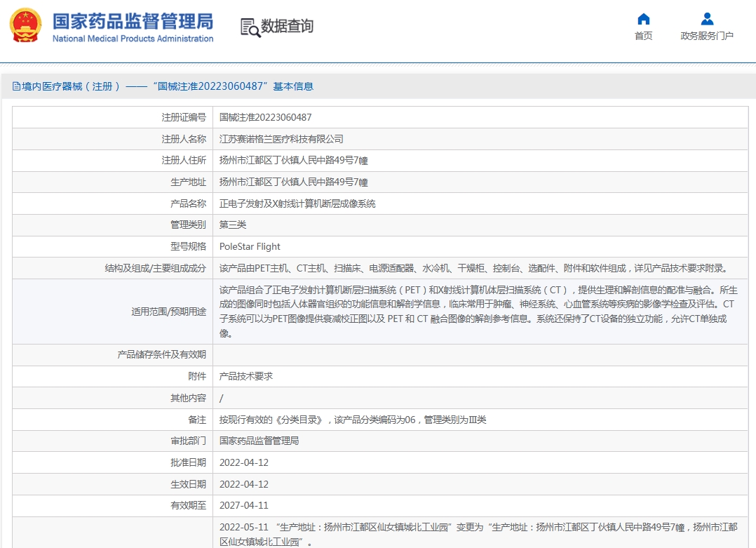Click the 第三类 category value
This screenshot has width=756, height=548.
[x=233, y=225]
